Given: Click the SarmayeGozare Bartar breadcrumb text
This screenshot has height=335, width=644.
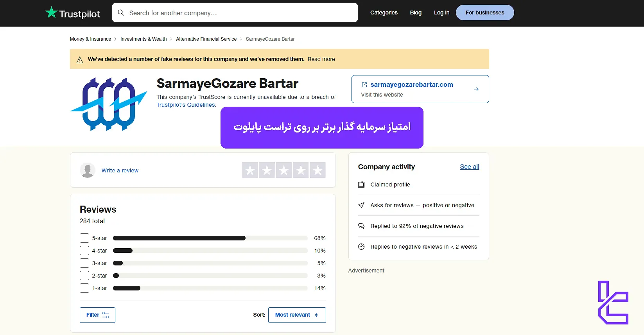Looking at the screenshot, I should (x=270, y=39).
